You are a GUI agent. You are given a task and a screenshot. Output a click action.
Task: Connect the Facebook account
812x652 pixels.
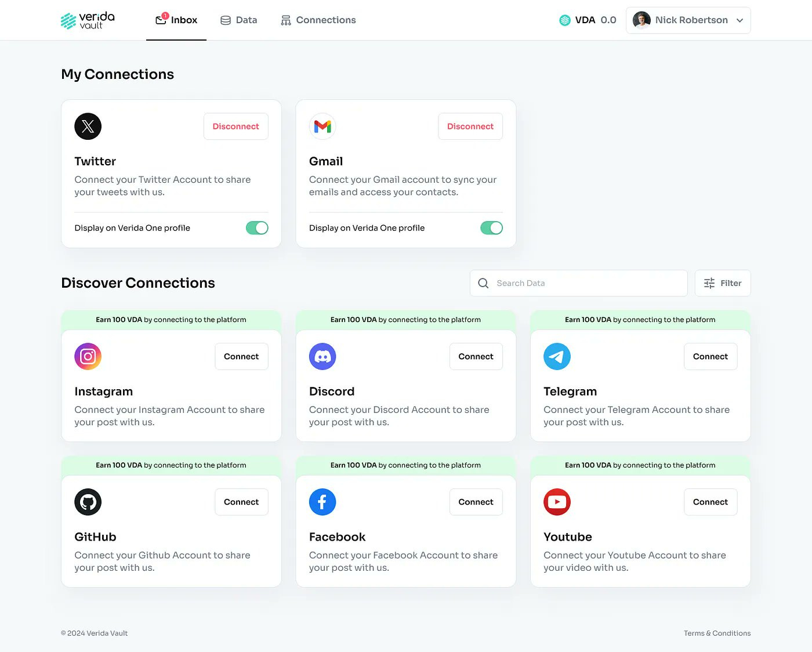pyautogui.click(x=476, y=502)
